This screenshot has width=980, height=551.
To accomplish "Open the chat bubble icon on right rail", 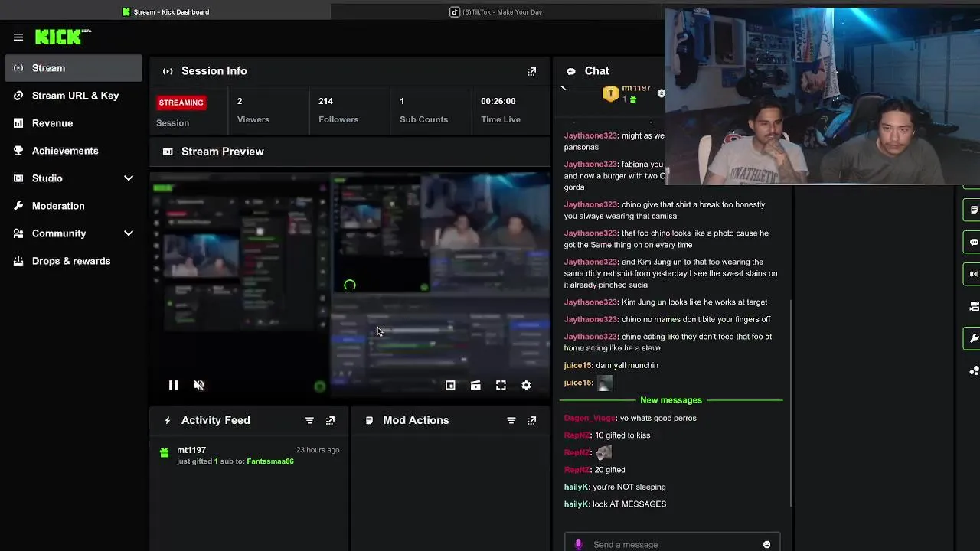I will click(x=973, y=242).
